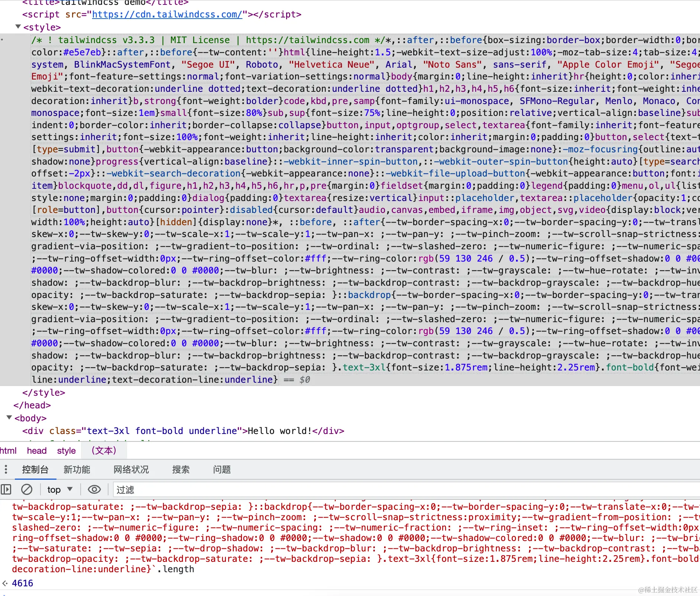
Task: Select the head breadcrumb
Action: pos(37,451)
